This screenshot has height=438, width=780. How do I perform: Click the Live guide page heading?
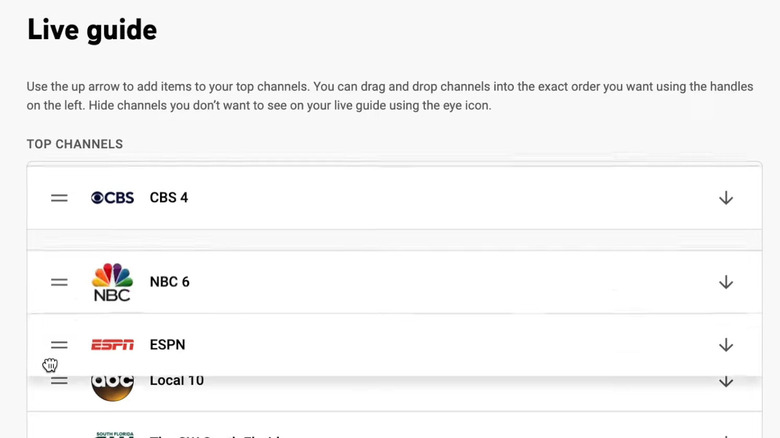(x=92, y=30)
